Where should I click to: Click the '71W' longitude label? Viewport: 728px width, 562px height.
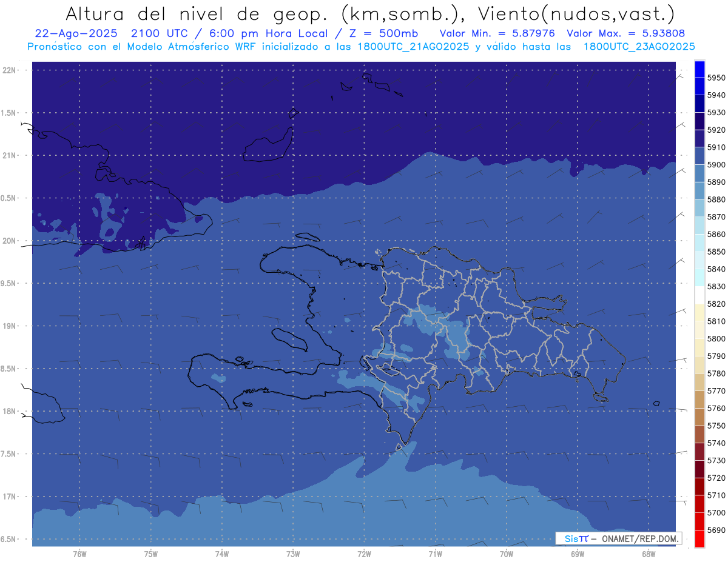point(435,554)
